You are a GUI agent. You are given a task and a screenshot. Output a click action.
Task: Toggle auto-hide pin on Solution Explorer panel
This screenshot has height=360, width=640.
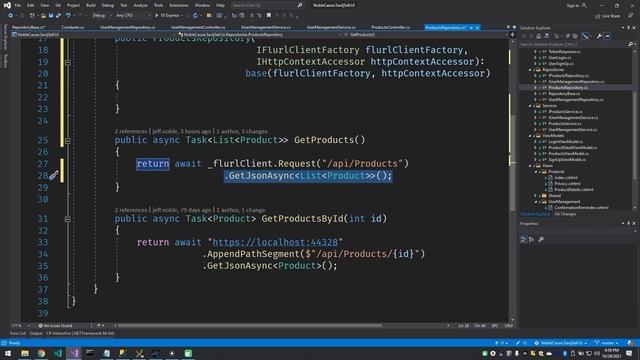[629, 28]
